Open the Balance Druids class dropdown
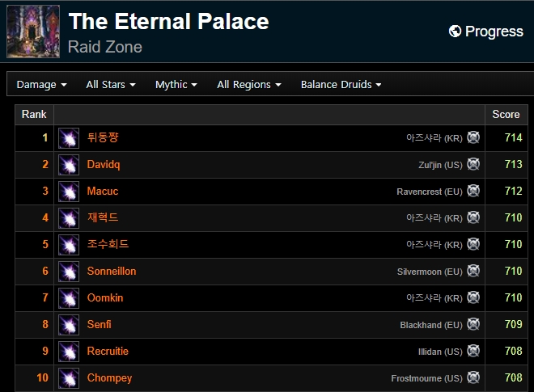This screenshot has height=392, width=534. 341,84
